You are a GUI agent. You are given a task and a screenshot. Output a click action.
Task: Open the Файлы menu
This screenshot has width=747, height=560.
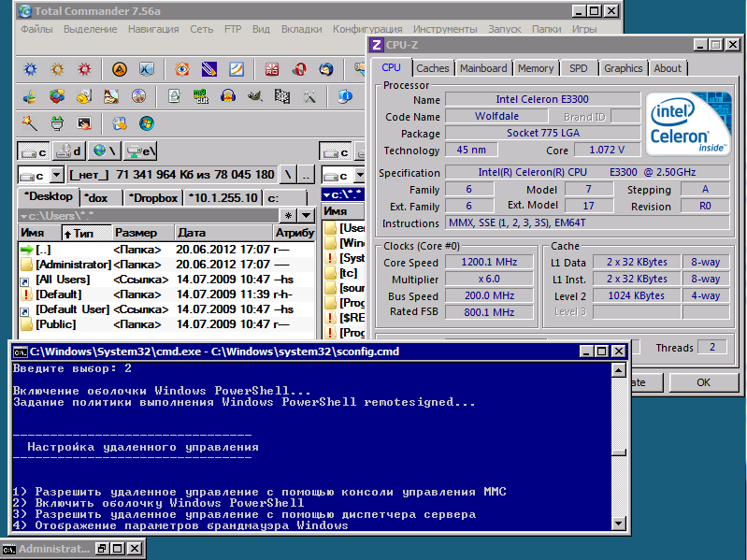point(36,29)
